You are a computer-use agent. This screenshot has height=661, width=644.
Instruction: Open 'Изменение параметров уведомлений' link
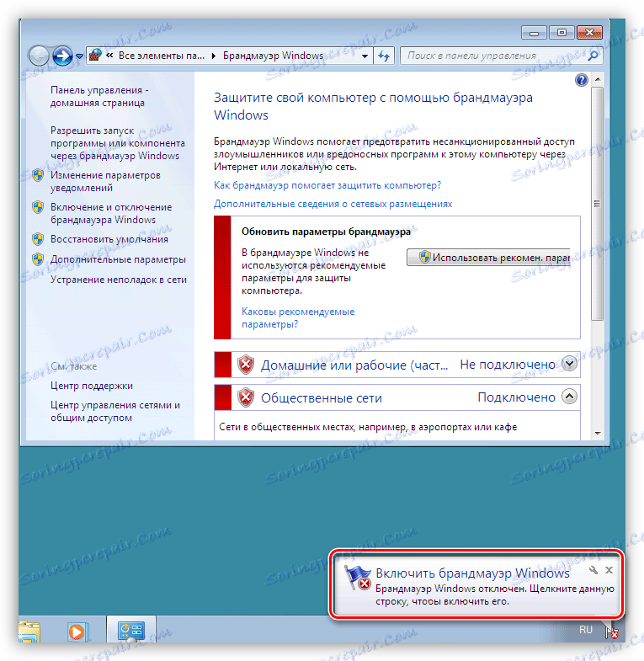(105, 181)
